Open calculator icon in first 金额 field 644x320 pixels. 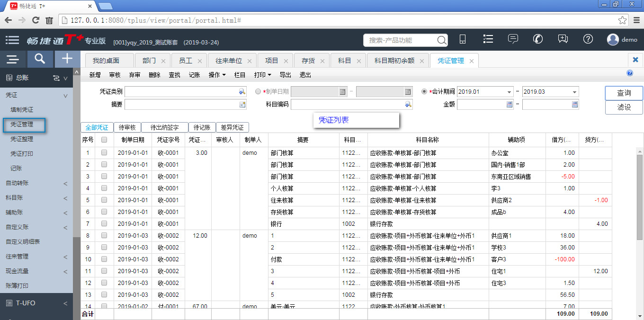(x=510, y=105)
